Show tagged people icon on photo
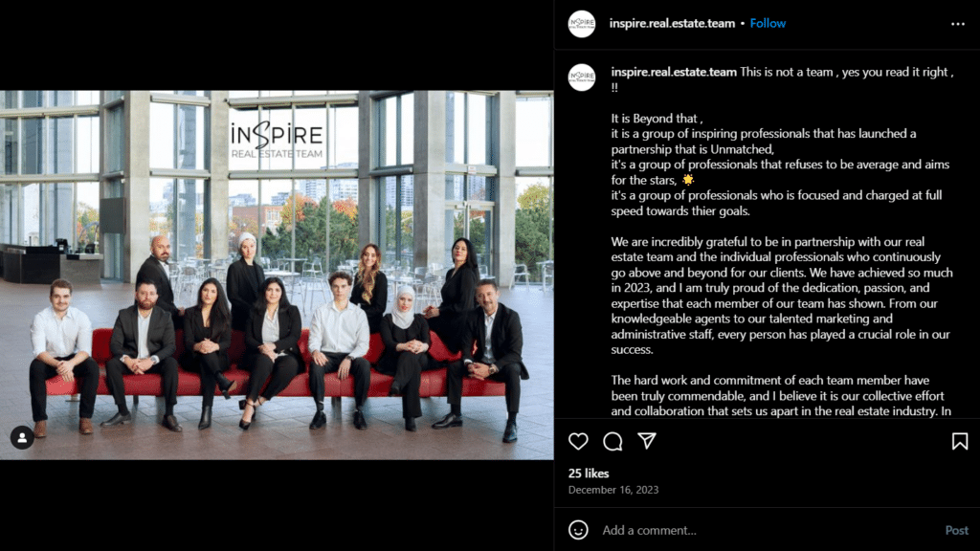The height and width of the screenshot is (551, 980). coord(22,437)
